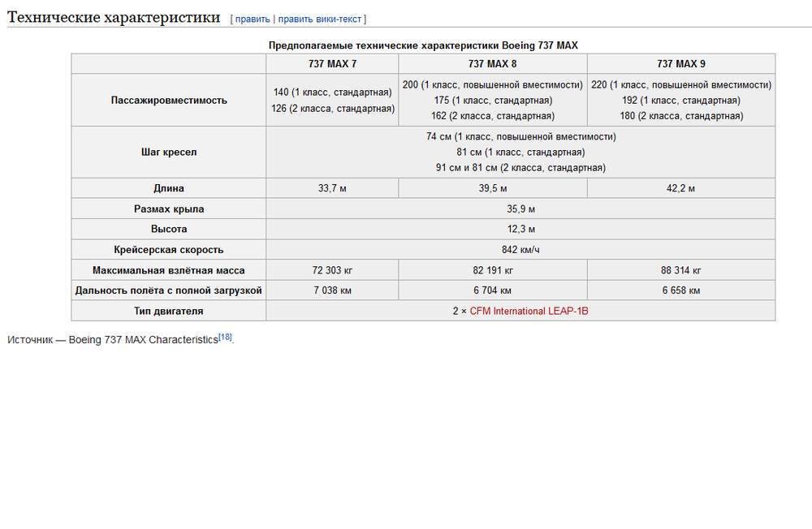Viewport: 812px width, 529px height.
Task: Click the "править" edit link
Action: (x=253, y=19)
